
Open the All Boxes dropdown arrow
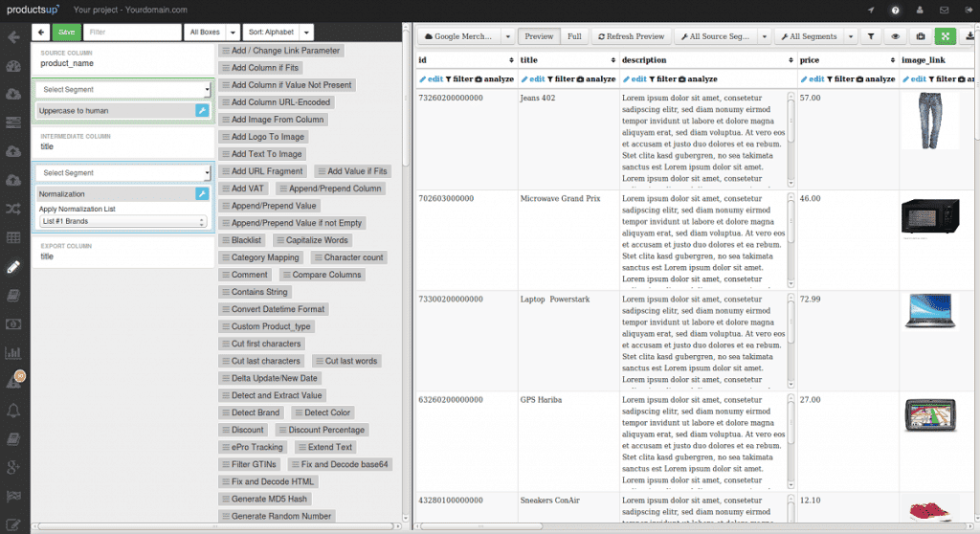pyautogui.click(x=233, y=32)
